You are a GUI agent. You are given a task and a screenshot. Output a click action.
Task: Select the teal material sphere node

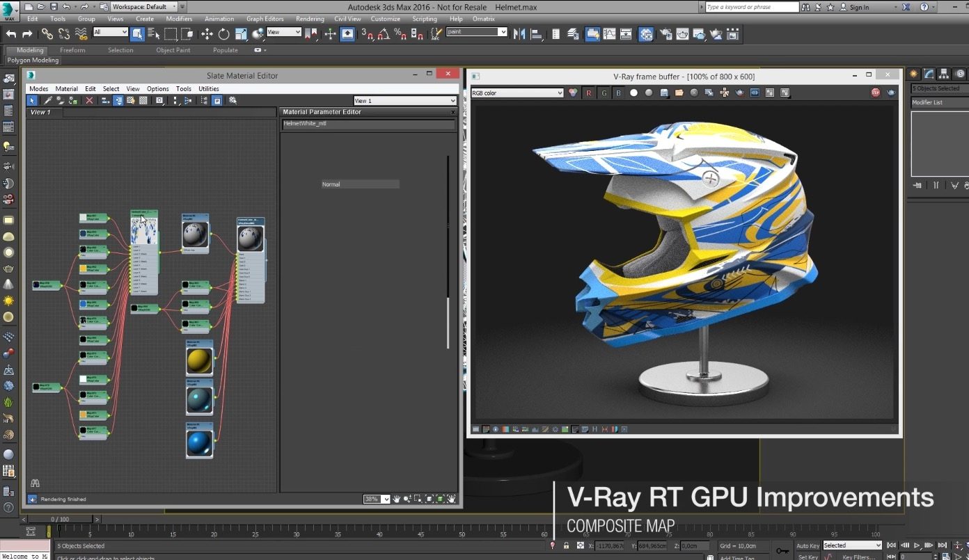coord(199,398)
